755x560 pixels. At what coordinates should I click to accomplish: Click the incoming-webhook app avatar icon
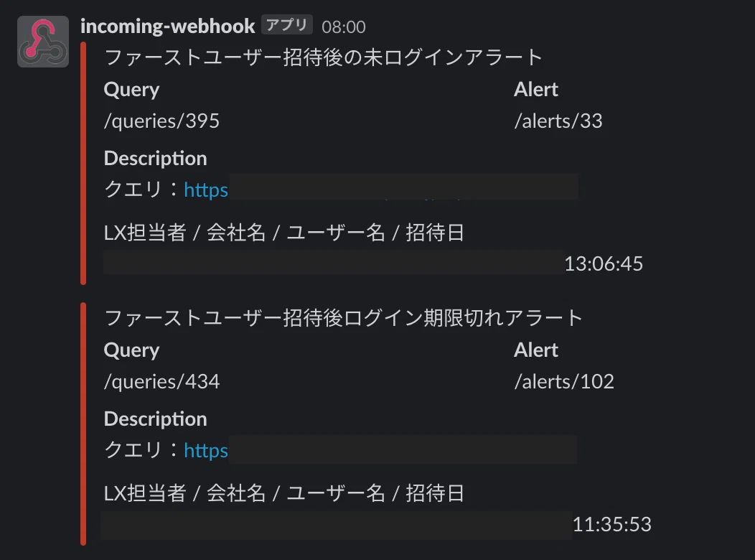coord(43,42)
